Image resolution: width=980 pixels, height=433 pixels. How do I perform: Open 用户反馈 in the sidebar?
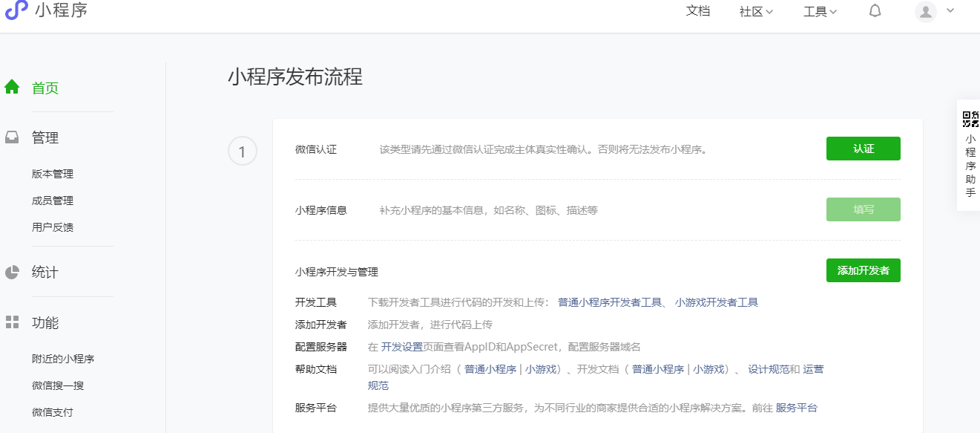[53, 227]
